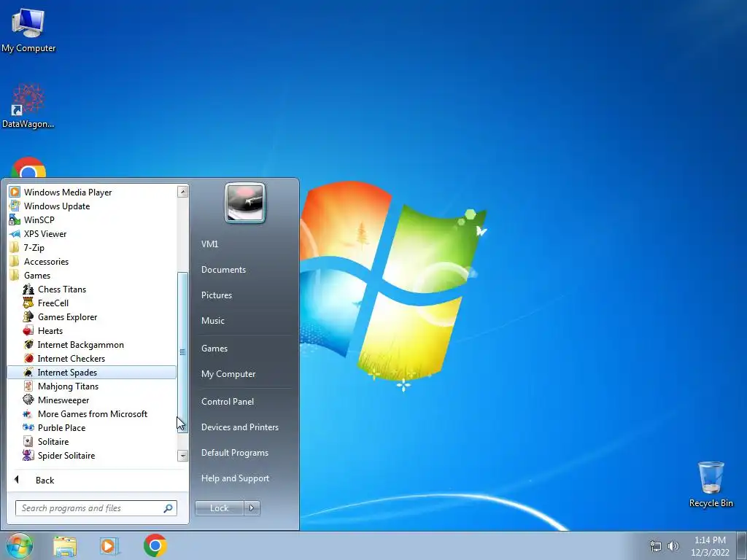Click the Chrome icon on the taskbar
Viewport: 747px width, 560px height.
point(155,545)
